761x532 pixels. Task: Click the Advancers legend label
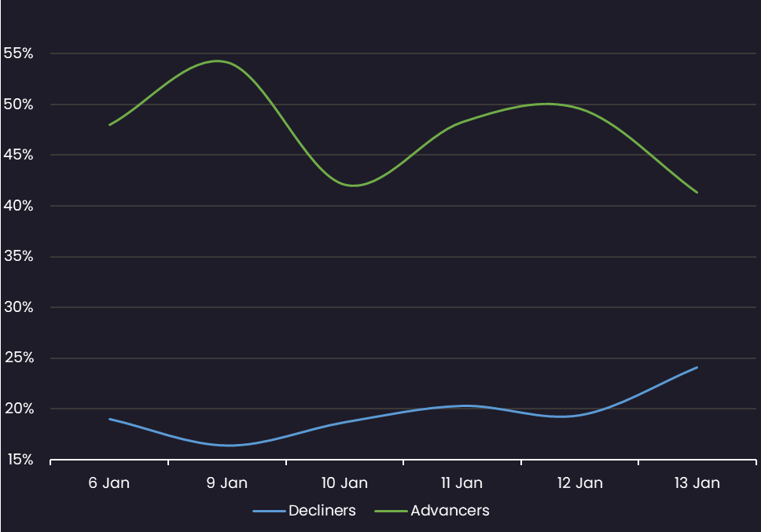[x=450, y=511]
